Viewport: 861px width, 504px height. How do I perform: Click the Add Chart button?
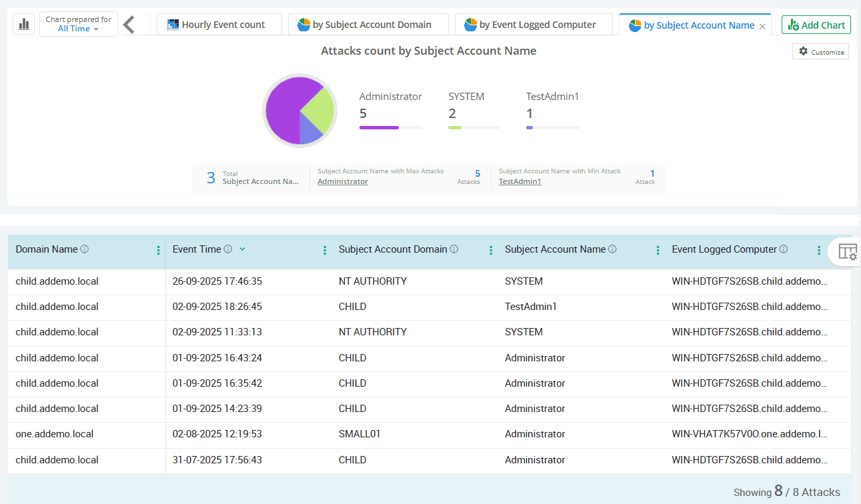pyautogui.click(x=816, y=25)
